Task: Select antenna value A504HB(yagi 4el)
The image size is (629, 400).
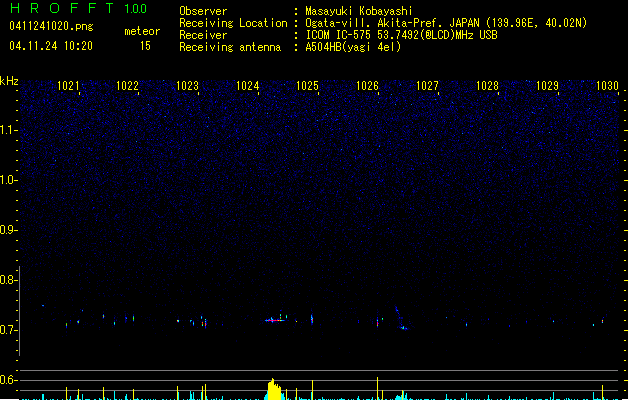Action: click(353, 47)
